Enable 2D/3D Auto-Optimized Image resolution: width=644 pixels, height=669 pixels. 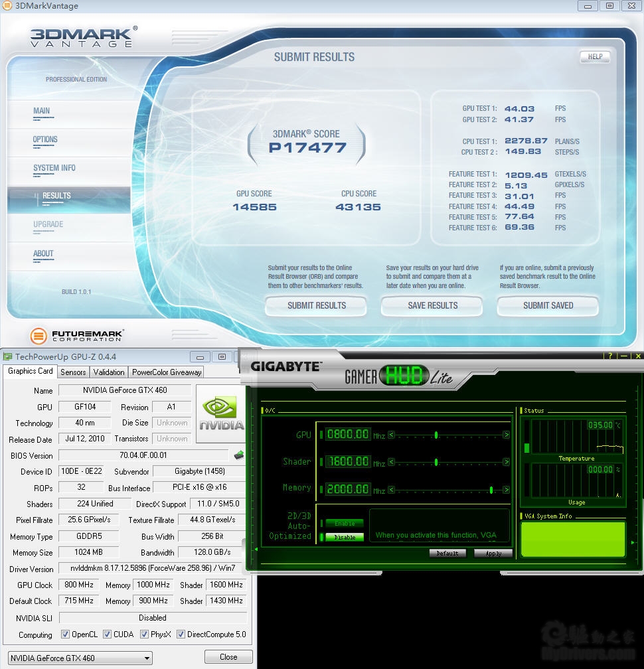pyautogui.click(x=345, y=524)
